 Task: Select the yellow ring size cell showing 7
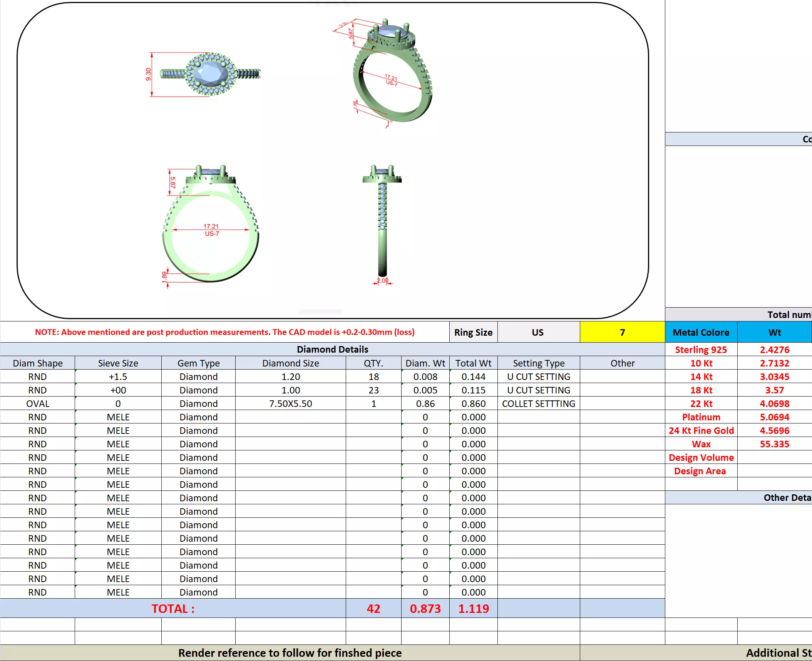click(622, 332)
